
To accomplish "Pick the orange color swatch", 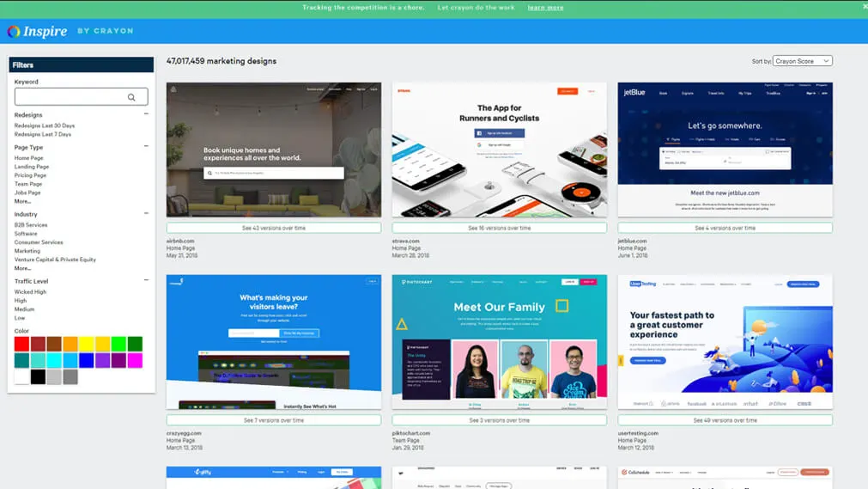I will (x=70, y=344).
